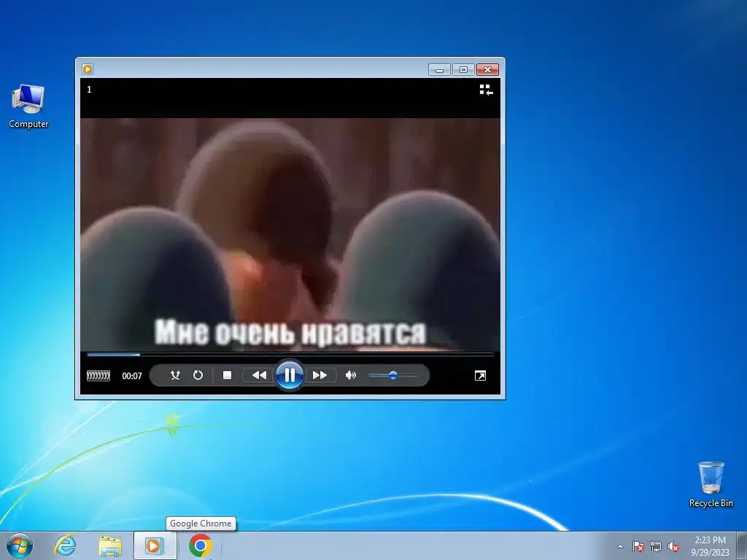Launch Internet Explorer from the taskbar
This screenshot has width=747, height=560.
click(65, 545)
